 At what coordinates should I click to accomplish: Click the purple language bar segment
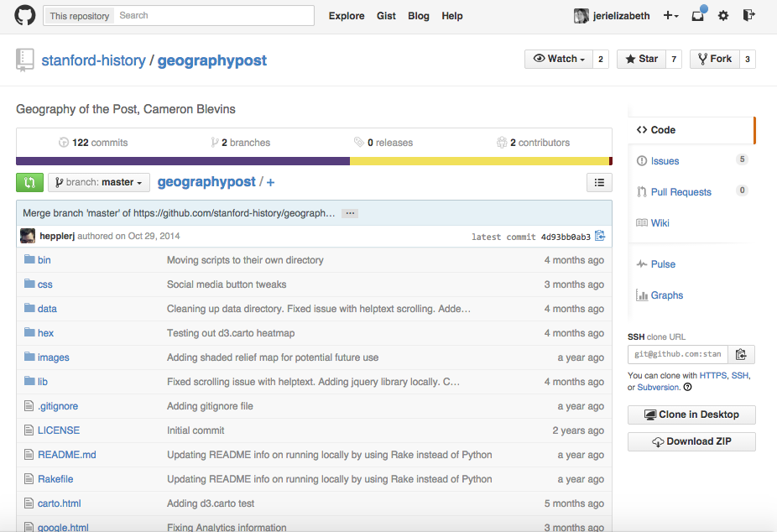coord(183,161)
